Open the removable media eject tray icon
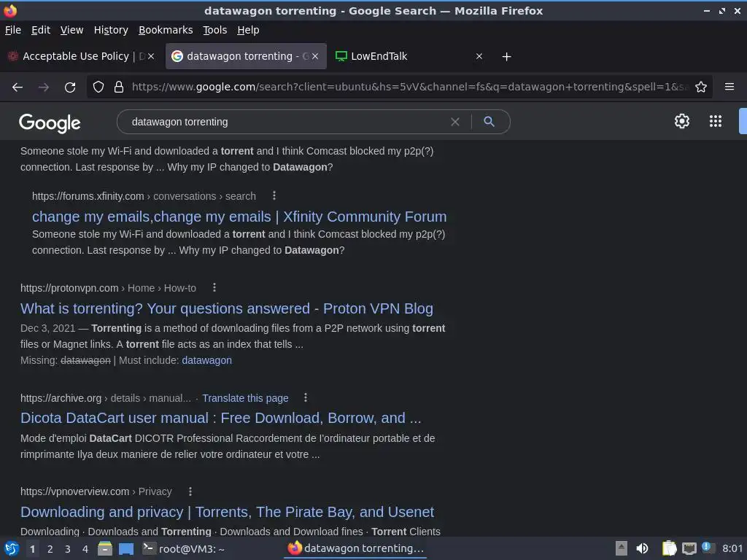 tap(622, 548)
